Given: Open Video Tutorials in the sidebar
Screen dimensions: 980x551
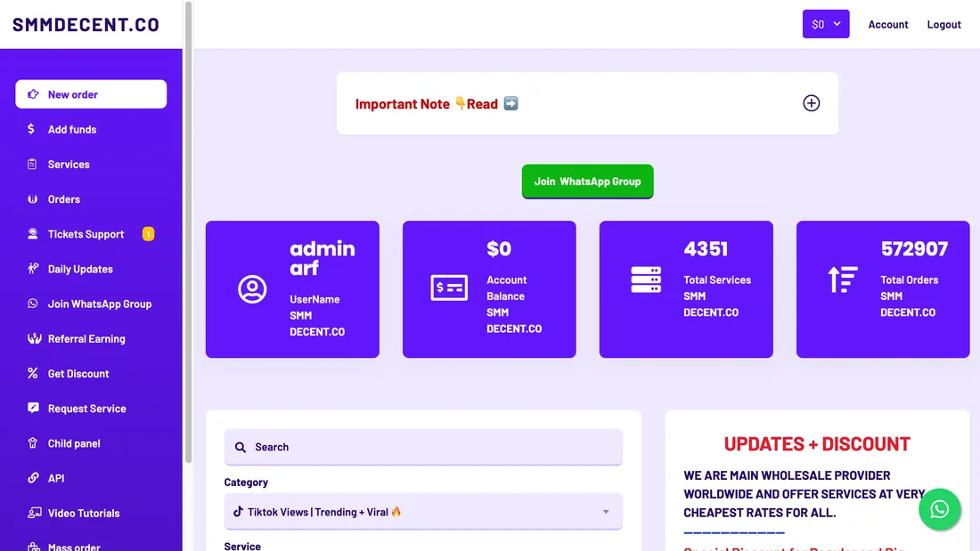Looking at the screenshot, I should pyautogui.click(x=91, y=514).
